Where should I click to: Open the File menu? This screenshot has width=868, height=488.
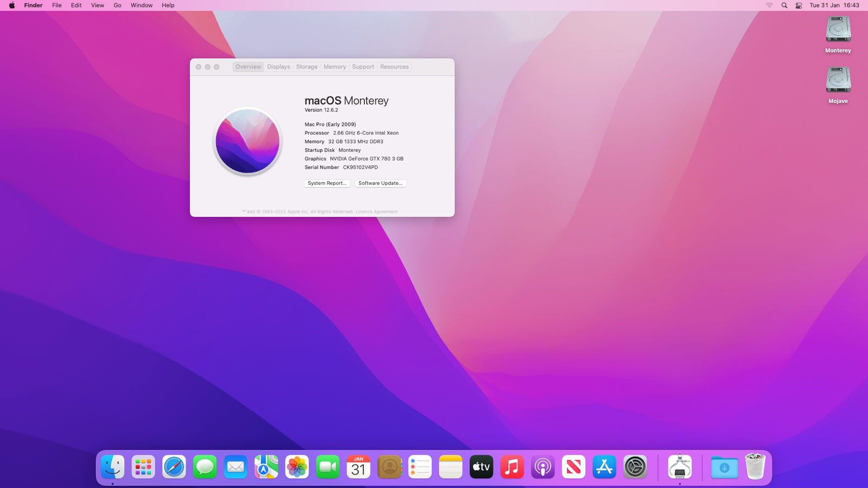57,5
